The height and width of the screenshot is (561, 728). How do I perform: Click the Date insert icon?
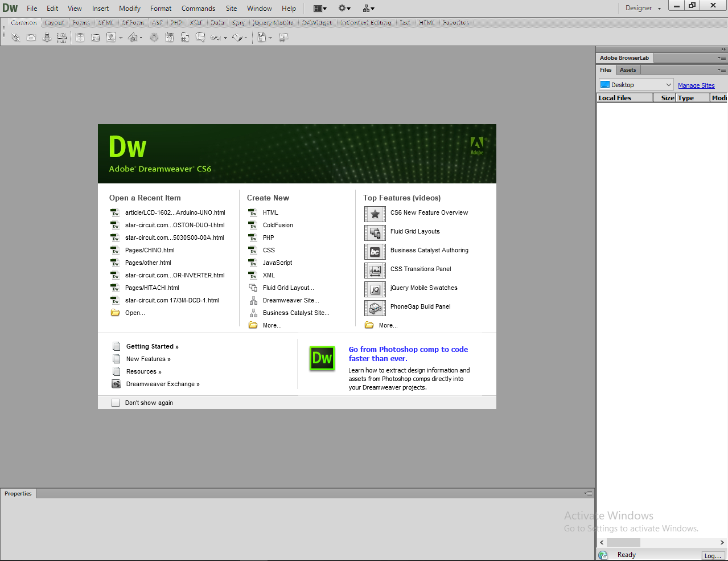pyautogui.click(x=170, y=38)
